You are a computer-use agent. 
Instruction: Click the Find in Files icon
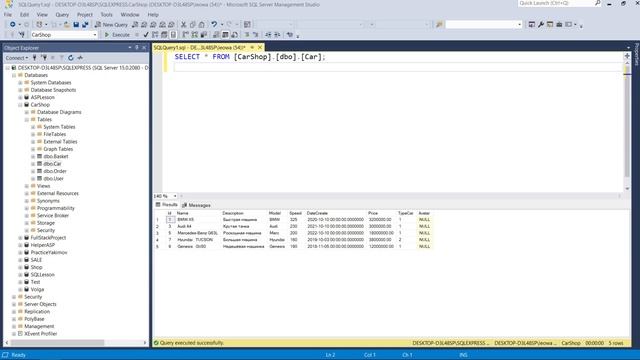439,24
